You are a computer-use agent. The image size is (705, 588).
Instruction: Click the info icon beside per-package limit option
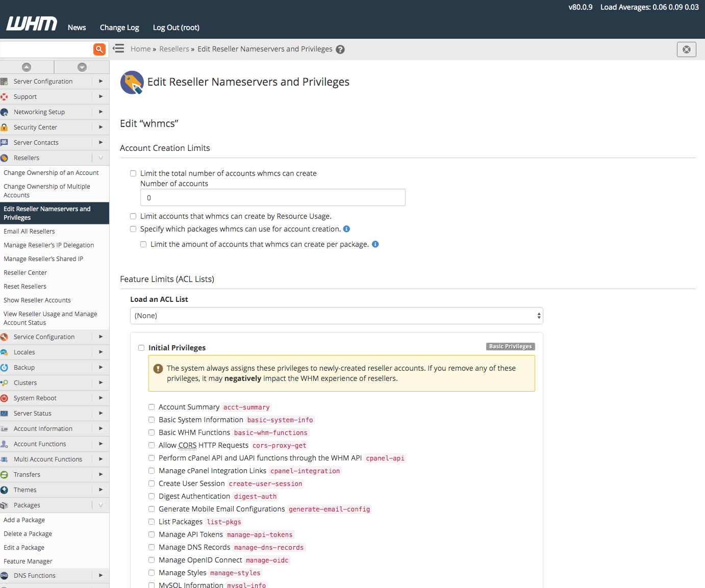tap(375, 244)
